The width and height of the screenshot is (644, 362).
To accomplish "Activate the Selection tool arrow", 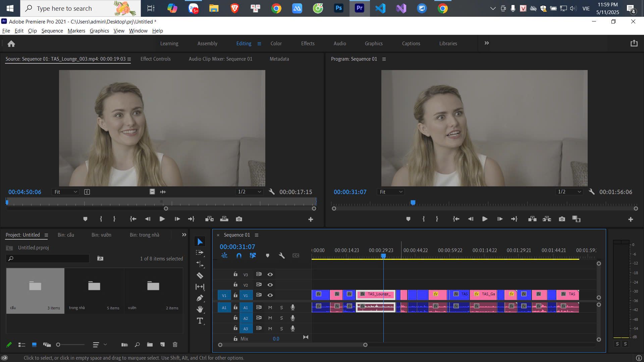I will (x=200, y=242).
